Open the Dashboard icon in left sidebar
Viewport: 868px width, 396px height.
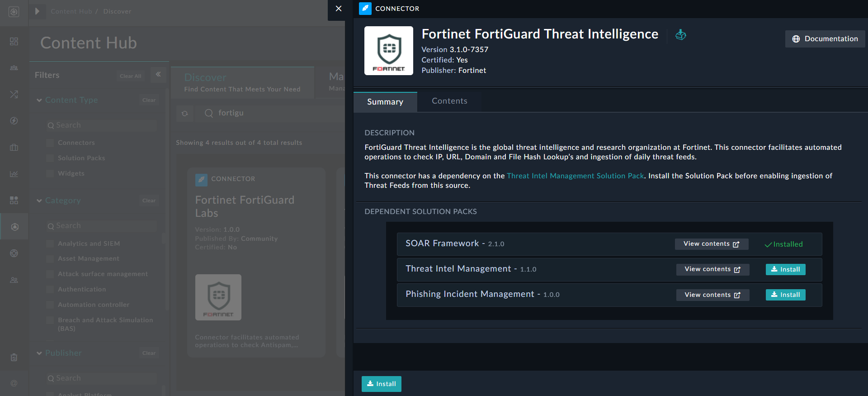14,42
